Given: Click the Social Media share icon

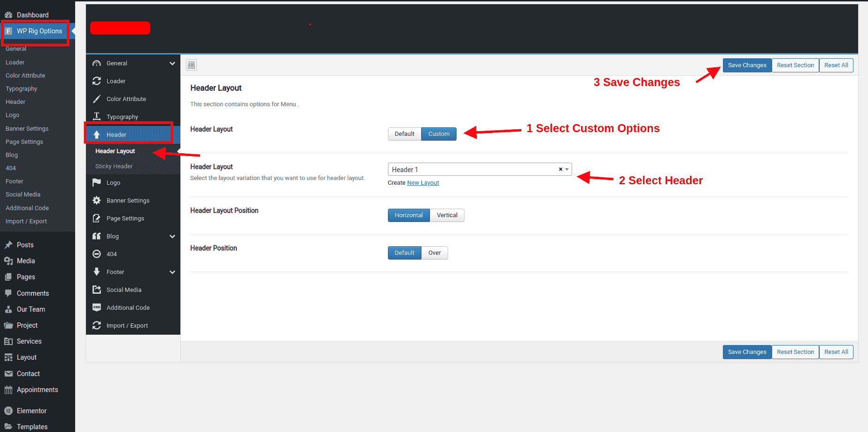Looking at the screenshot, I should (x=97, y=290).
